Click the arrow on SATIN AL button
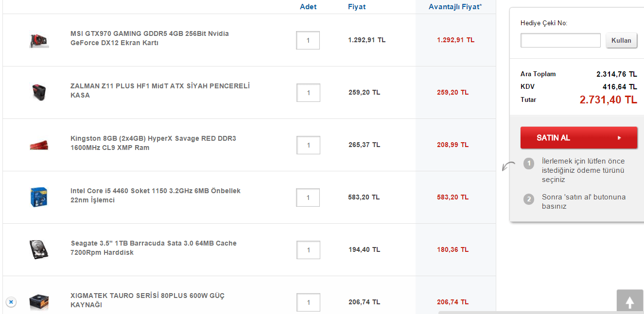Image resolution: width=644 pixels, height=314 pixels. click(x=619, y=138)
